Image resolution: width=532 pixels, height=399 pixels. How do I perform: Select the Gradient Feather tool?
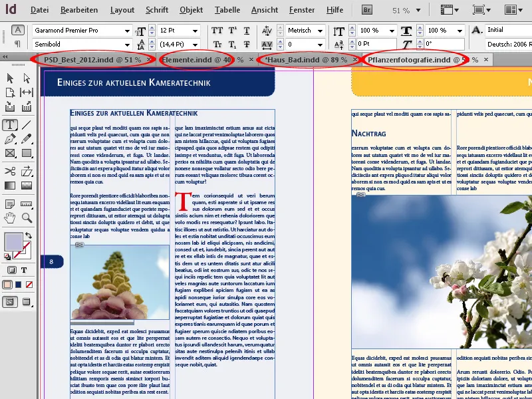point(27,186)
